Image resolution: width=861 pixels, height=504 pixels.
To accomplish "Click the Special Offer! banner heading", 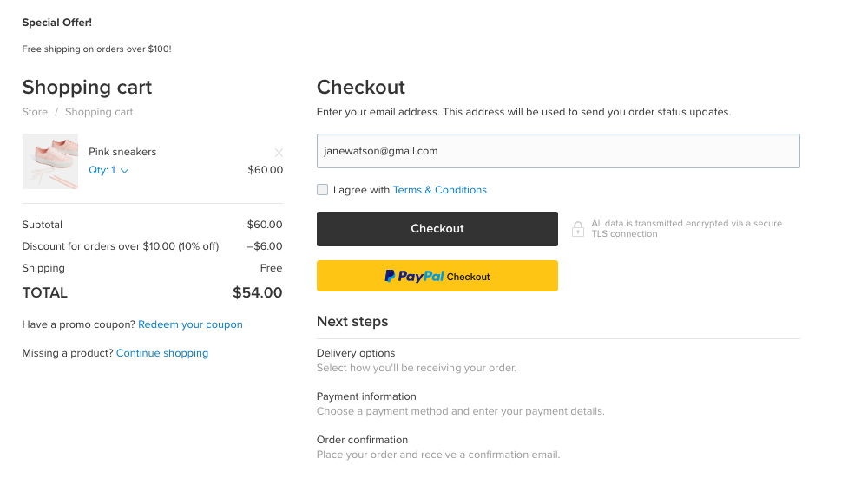I will [x=56, y=23].
